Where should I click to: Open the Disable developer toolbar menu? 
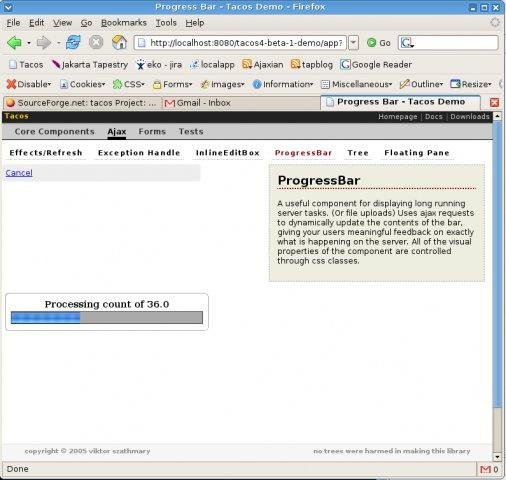tap(29, 84)
